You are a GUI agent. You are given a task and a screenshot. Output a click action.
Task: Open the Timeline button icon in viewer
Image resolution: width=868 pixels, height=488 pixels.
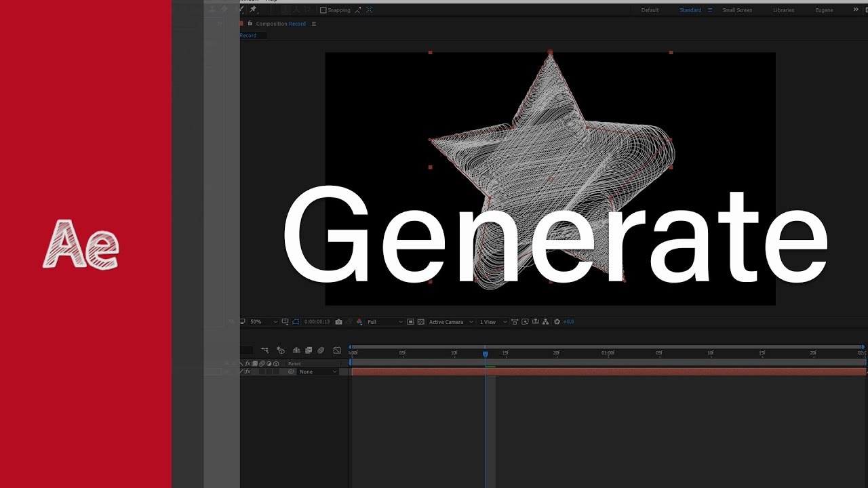tap(535, 322)
